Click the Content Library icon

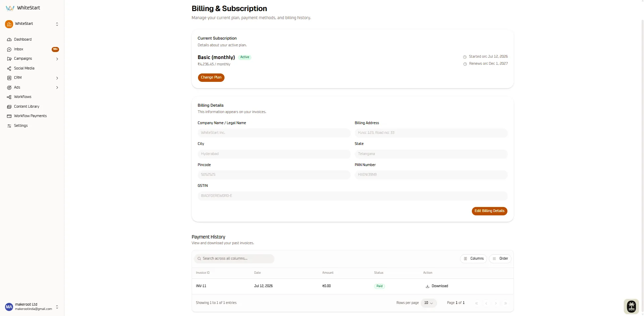[x=9, y=107]
